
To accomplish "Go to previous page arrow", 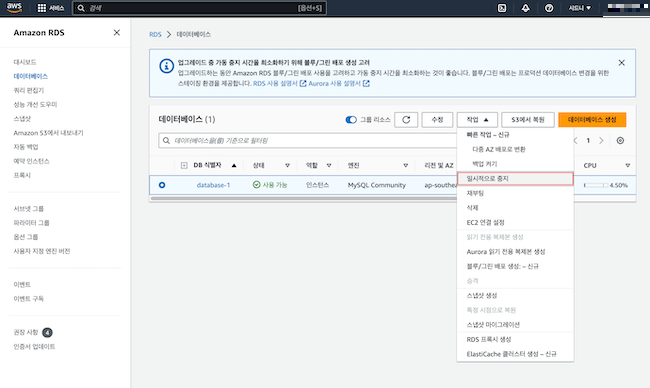I will click(x=575, y=141).
